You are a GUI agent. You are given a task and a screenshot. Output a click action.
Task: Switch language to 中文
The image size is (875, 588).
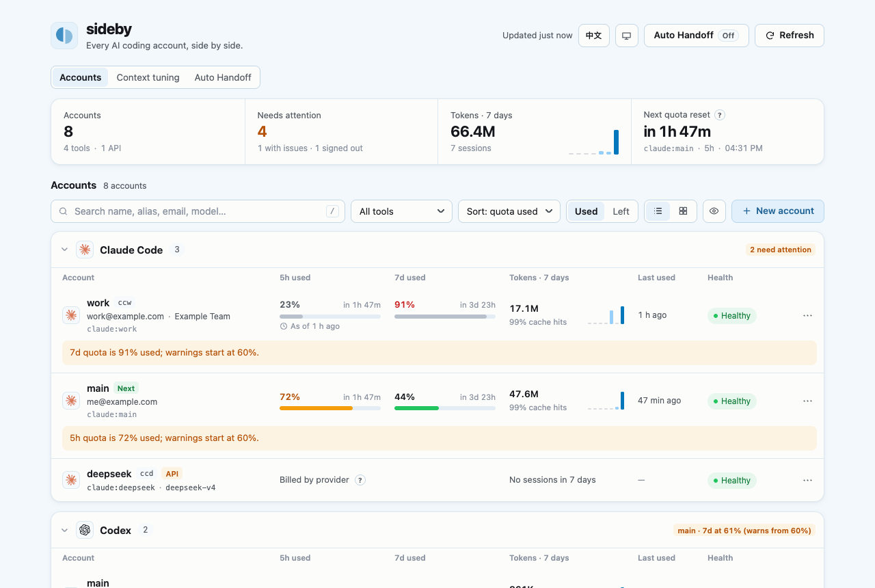[x=593, y=36]
